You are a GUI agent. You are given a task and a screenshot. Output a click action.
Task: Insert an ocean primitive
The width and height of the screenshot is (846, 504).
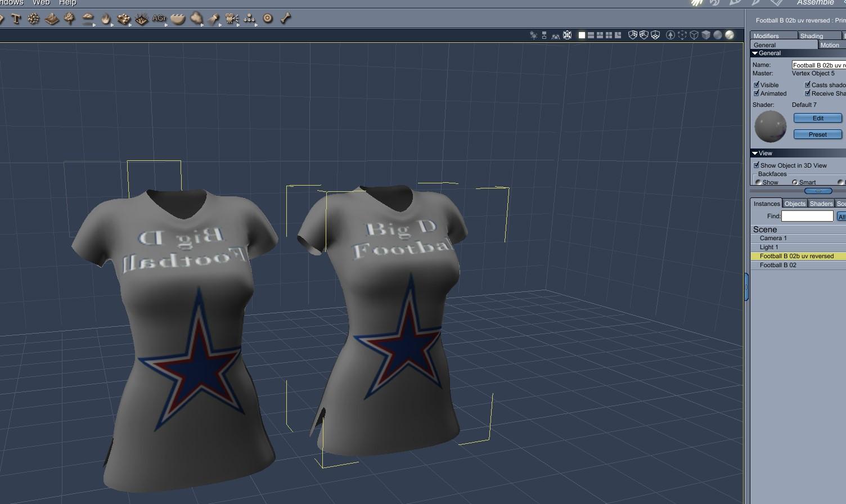(178, 19)
